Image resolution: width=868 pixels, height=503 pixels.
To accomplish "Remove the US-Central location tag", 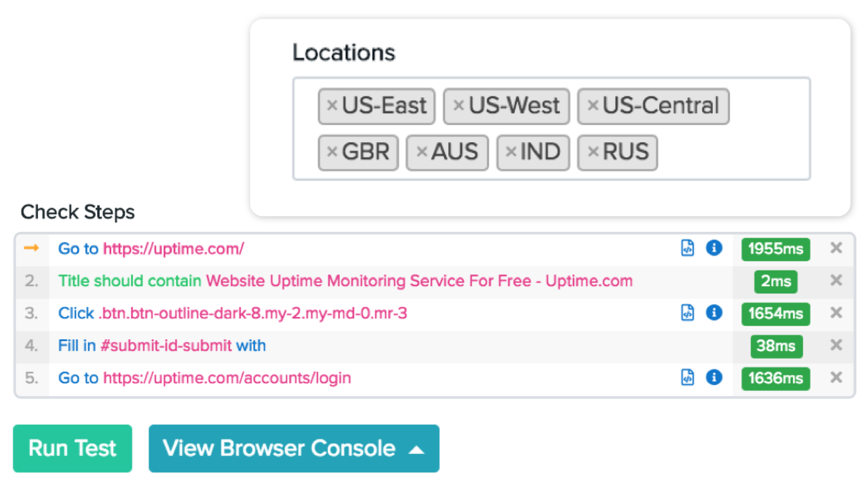I will (x=592, y=105).
